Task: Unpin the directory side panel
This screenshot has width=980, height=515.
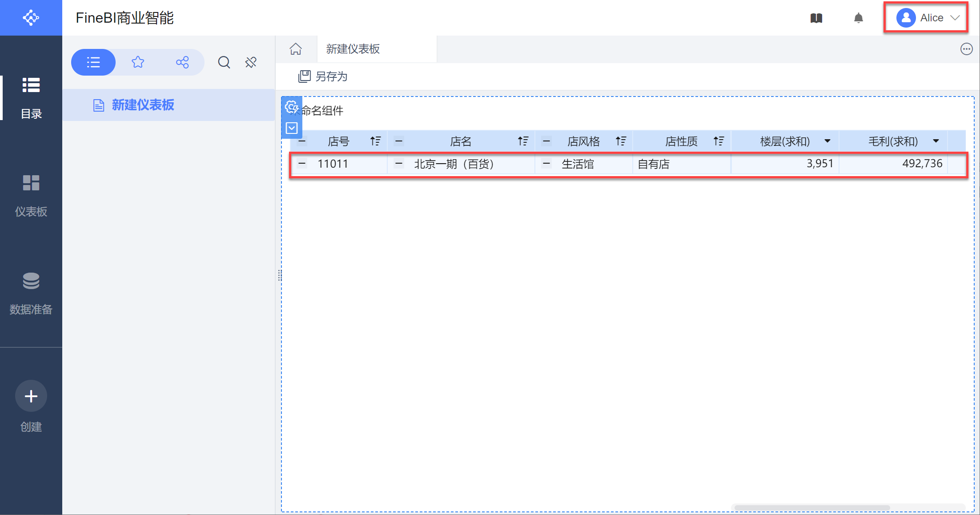Action: click(251, 62)
